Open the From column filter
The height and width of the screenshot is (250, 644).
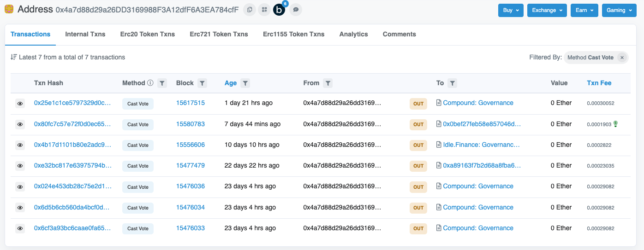[328, 83]
